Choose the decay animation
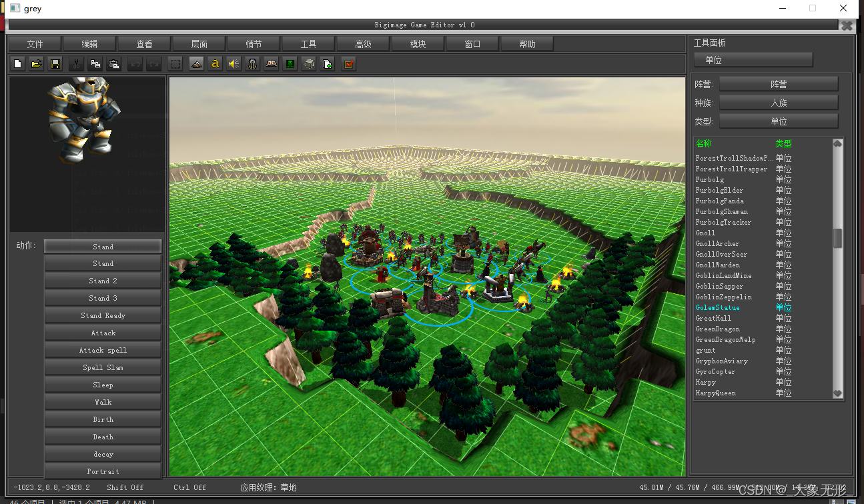The width and height of the screenshot is (864, 504). [103, 454]
